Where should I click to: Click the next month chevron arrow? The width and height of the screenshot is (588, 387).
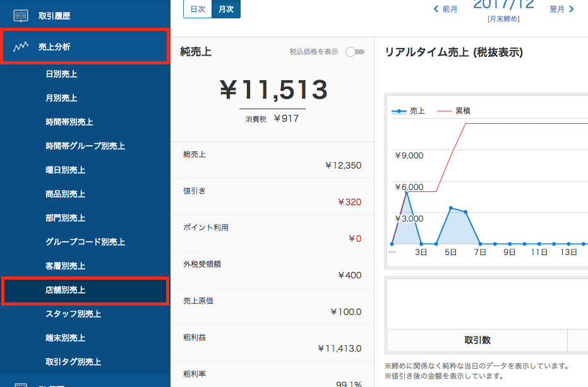click(x=571, y=9)
